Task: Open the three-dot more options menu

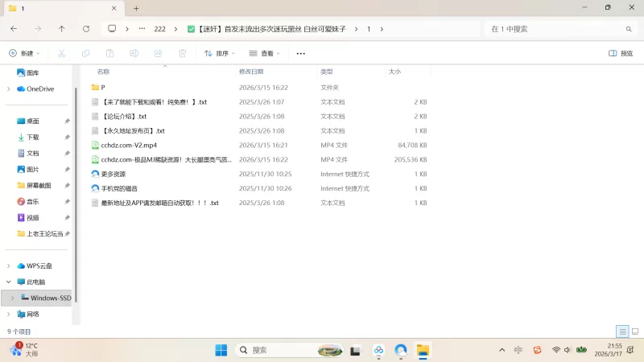Action: [301, 53]
